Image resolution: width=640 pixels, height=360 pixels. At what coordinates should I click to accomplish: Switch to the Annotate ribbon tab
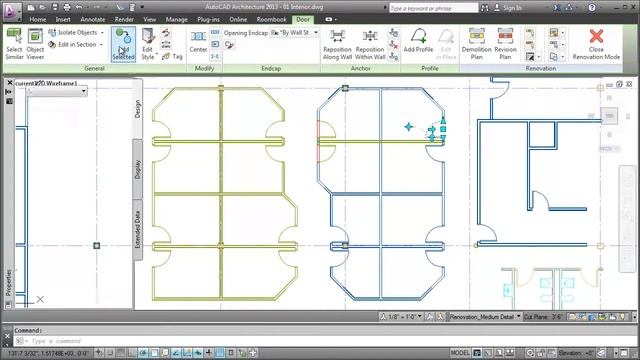[93, 19]
